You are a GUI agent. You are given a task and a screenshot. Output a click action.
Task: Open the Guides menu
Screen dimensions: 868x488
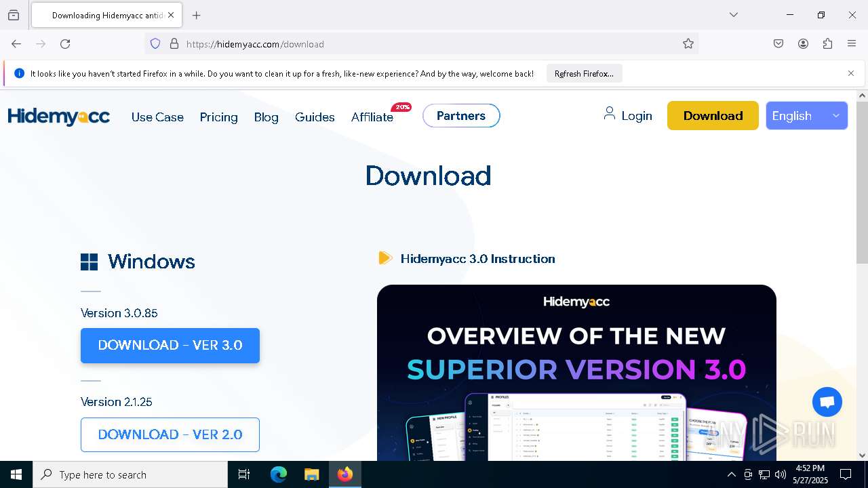click(x=315, y=117)
